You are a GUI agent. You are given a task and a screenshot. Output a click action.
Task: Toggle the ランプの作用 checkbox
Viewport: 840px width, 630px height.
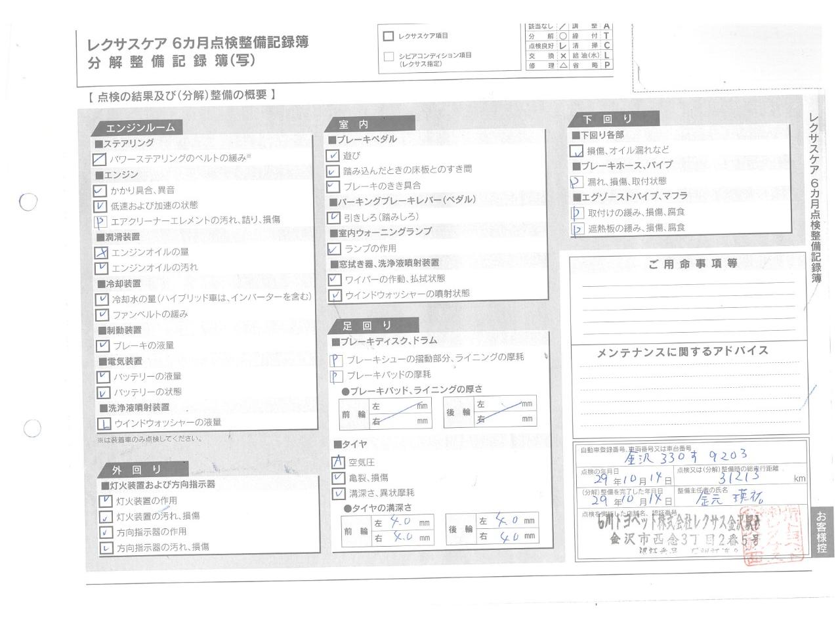point(334,249)
